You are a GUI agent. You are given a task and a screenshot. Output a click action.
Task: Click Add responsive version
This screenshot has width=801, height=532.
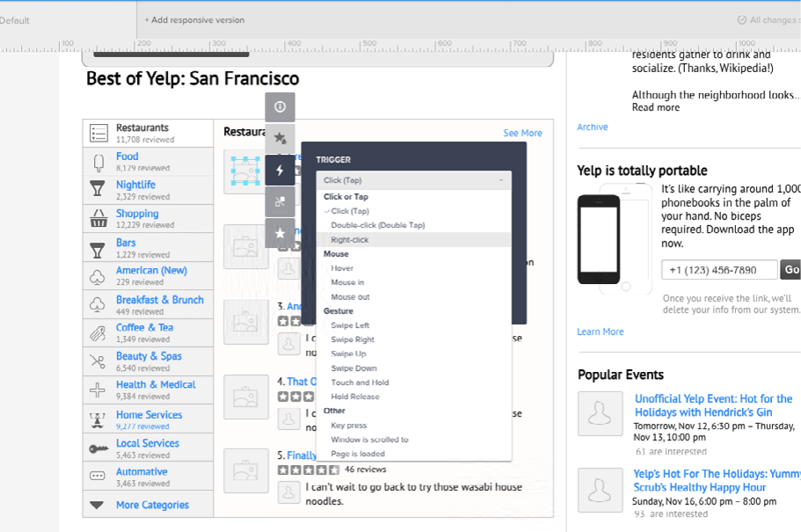(x=194, y=20)
